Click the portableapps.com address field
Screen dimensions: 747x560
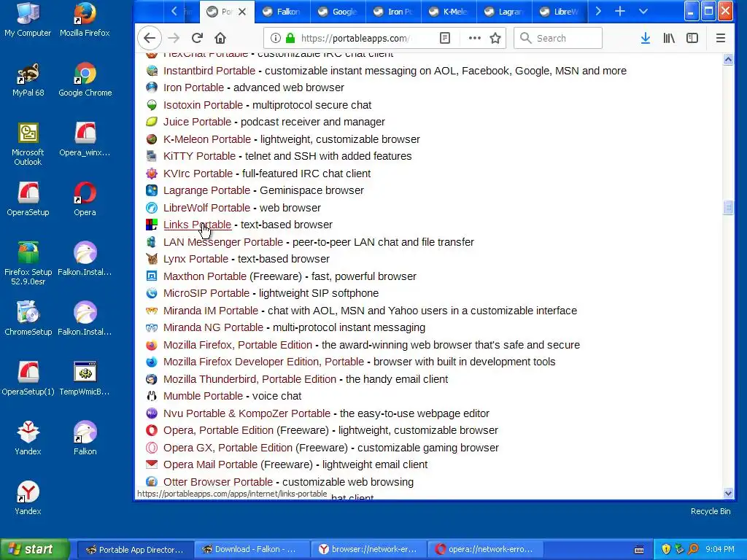[356, 38]
